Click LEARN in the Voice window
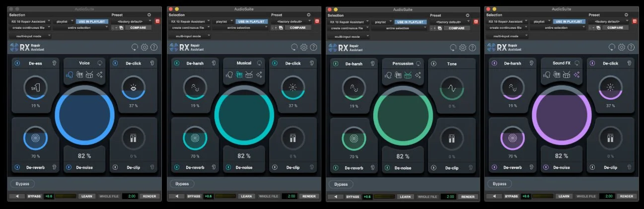Viewport: 644px width, 209px height. (x=86, y=196)
